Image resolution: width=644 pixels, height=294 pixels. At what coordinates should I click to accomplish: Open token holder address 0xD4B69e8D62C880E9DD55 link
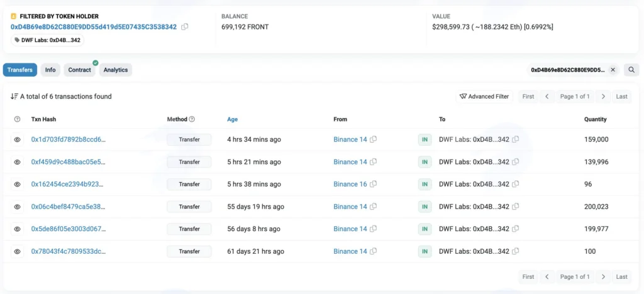94,27
